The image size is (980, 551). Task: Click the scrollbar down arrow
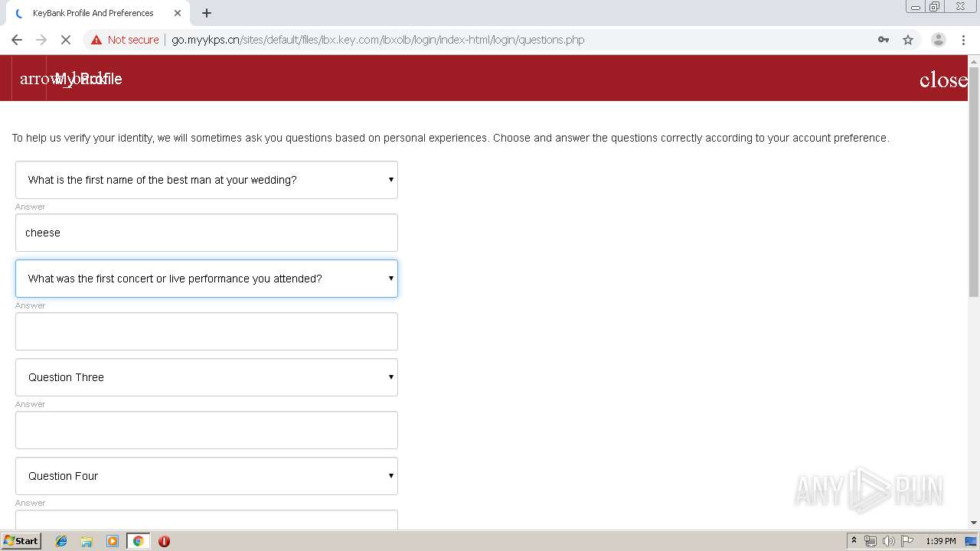pyautogui.click(x=974, y=523)
